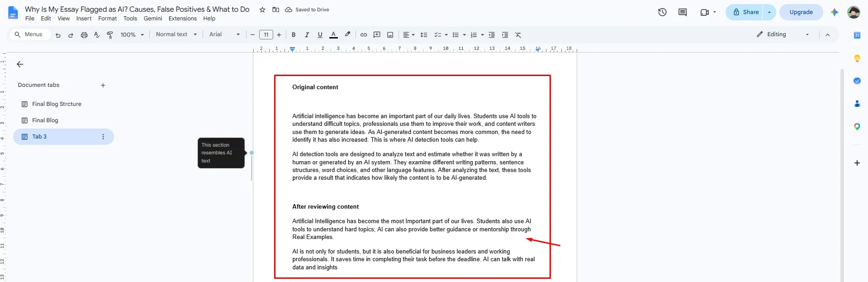The height and width of the screenshot is (282, 868).
Task: Show all comments
Action: [683, 12]
